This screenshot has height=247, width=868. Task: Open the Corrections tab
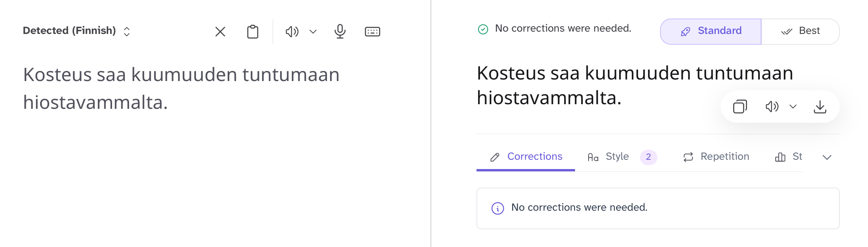coord(526,157)
